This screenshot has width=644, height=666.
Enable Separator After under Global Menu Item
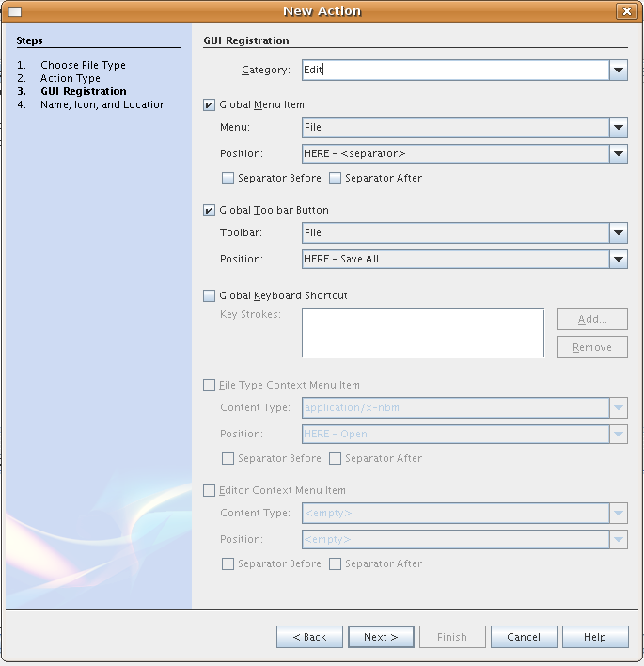(335, 178)
